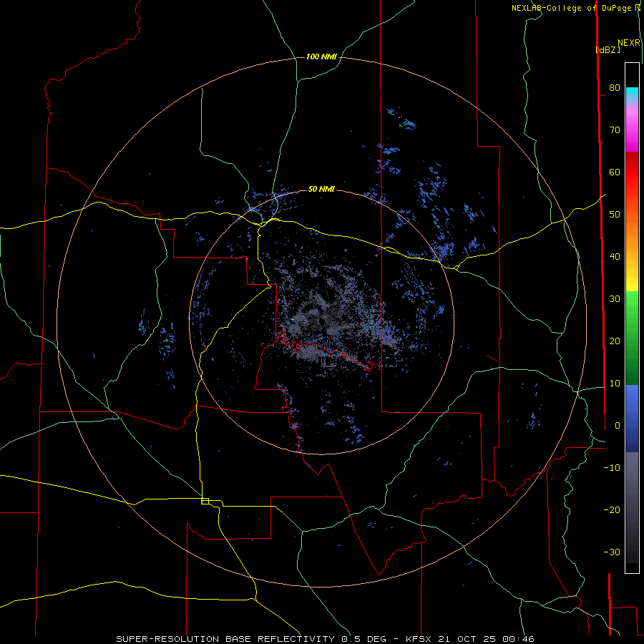Click the green segment of the color bar
644x644 pixels.
click(632, 338)
